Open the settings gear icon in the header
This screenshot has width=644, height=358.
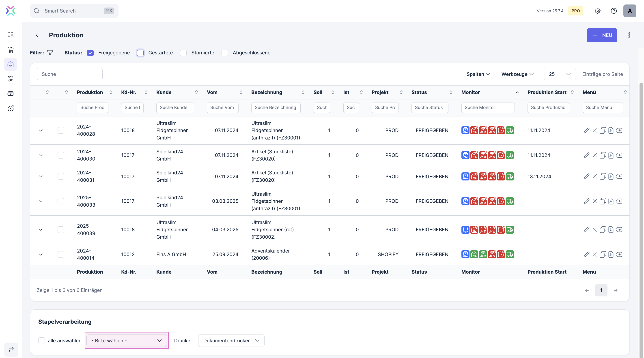click(597, 11)
